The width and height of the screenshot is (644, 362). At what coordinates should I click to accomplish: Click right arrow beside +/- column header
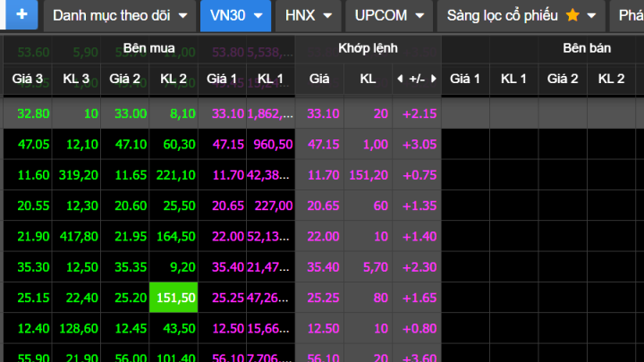tap(434, 79)
